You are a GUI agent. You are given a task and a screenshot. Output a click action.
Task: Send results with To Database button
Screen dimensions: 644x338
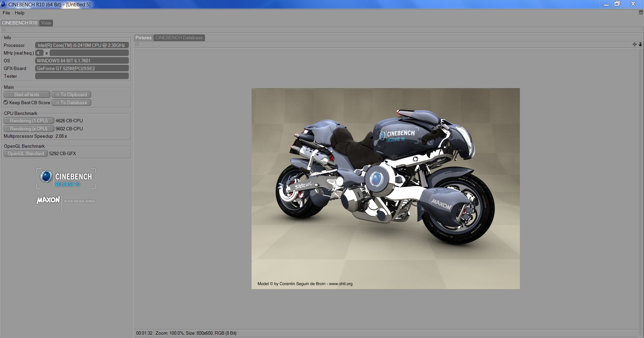[x=71, y=103]
